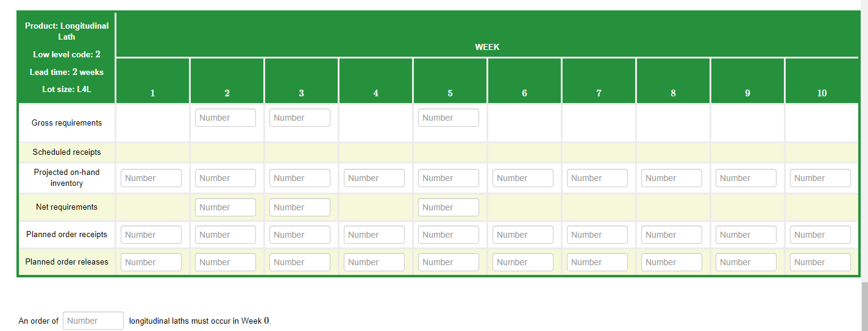Click Gross requirements field for week 2

pyautogui.click(x=226, y=118)
